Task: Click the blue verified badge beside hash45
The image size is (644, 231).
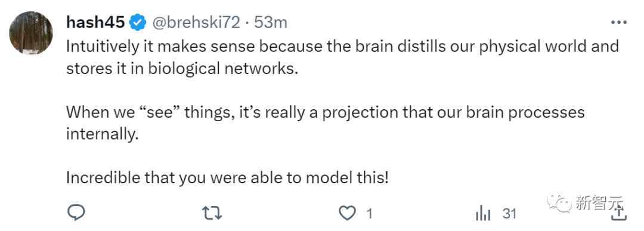Action: [x=138, y=23]
